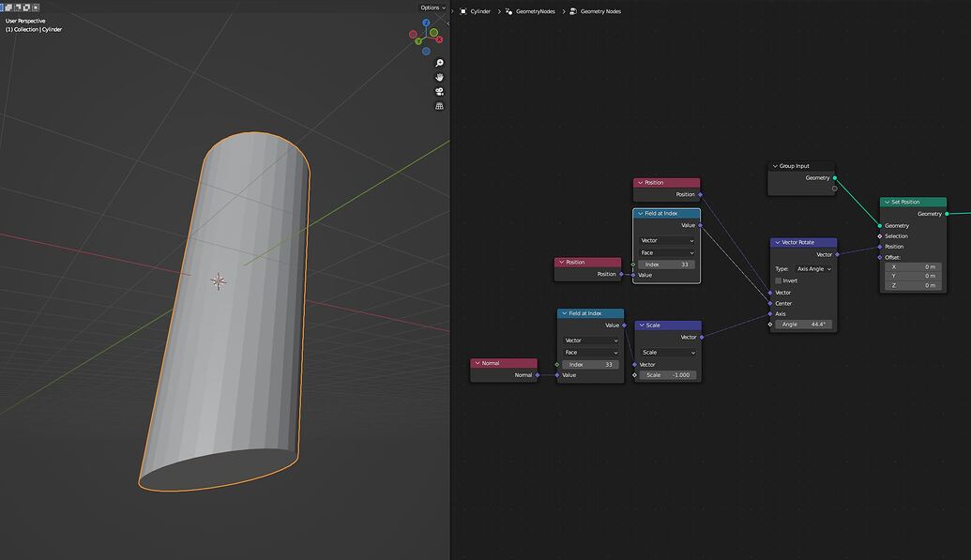Select the Scale node title
971x560 pixels.
click(653, 325)
